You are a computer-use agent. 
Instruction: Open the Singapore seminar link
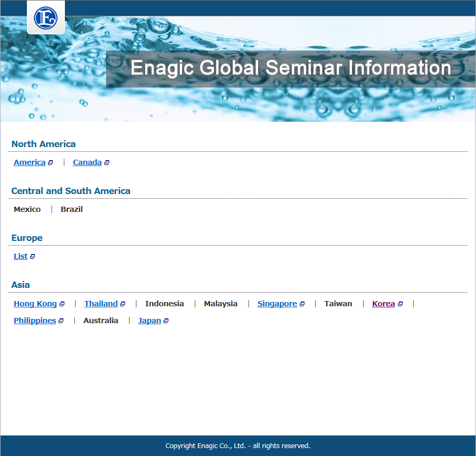click(x=277, y=304)
